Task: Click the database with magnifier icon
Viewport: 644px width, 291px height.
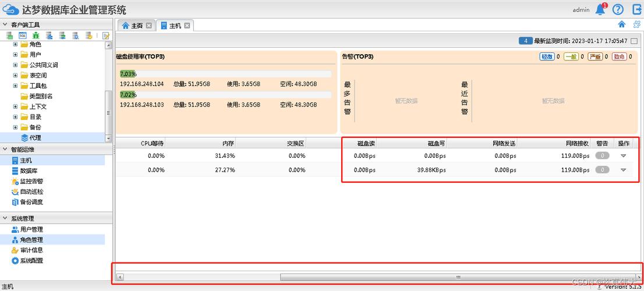Action: click(x=76, y=36)
